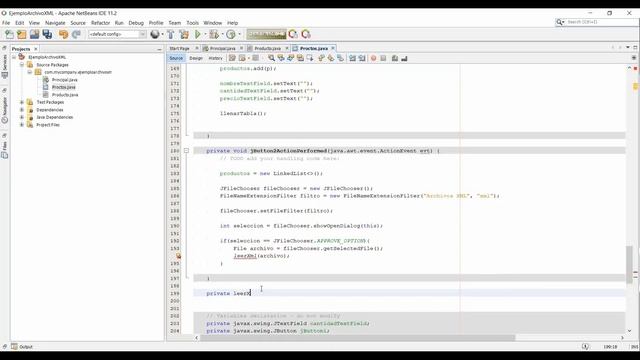The width and height of the screenshot is (640, 360).
Task: Click the Debug Project icon
Action: coord(213,34)
